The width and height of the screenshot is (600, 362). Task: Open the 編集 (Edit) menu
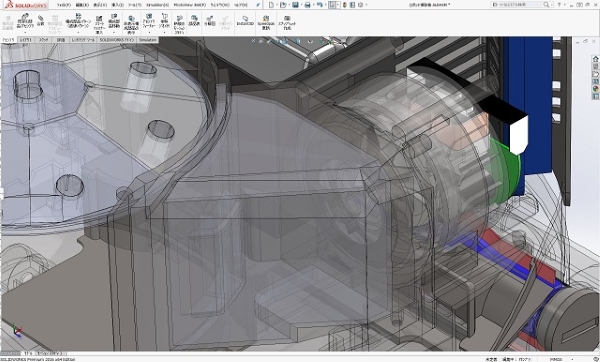82,5
